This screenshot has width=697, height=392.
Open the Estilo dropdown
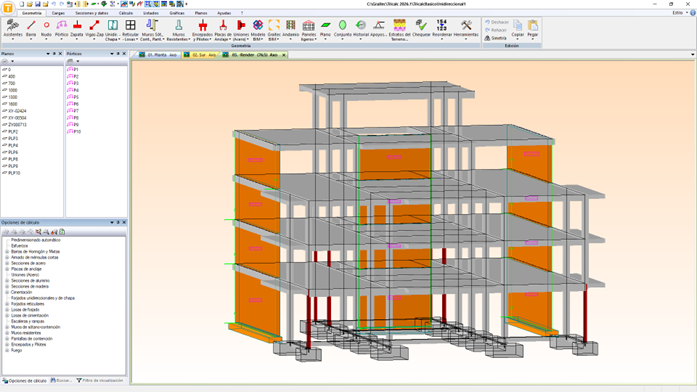[680, 13]
